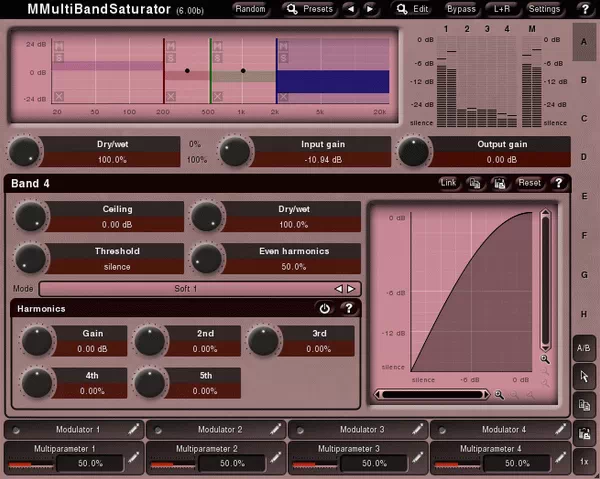Mute band 2 with M button
This screenshot has width=600, height=479.
pos(171,46)
